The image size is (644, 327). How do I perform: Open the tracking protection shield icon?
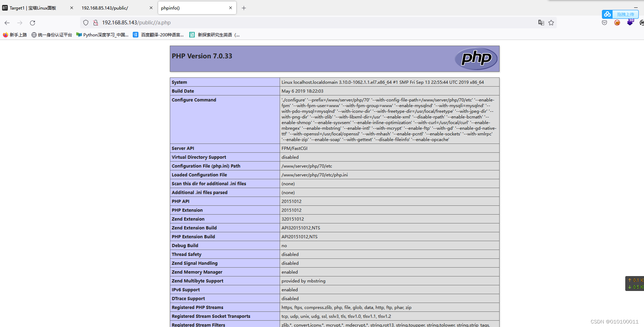[86, 23]
